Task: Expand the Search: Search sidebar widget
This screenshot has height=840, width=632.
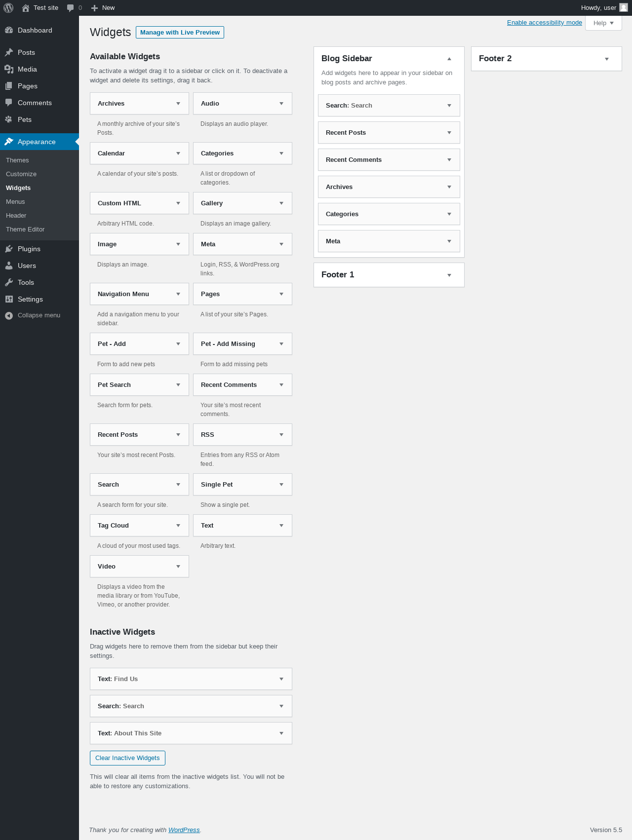Action: (x=449, y=106)
